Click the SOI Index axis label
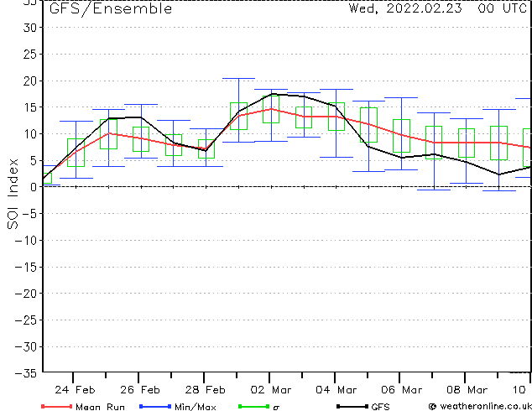The image size is (532, 411). (13, 194)
